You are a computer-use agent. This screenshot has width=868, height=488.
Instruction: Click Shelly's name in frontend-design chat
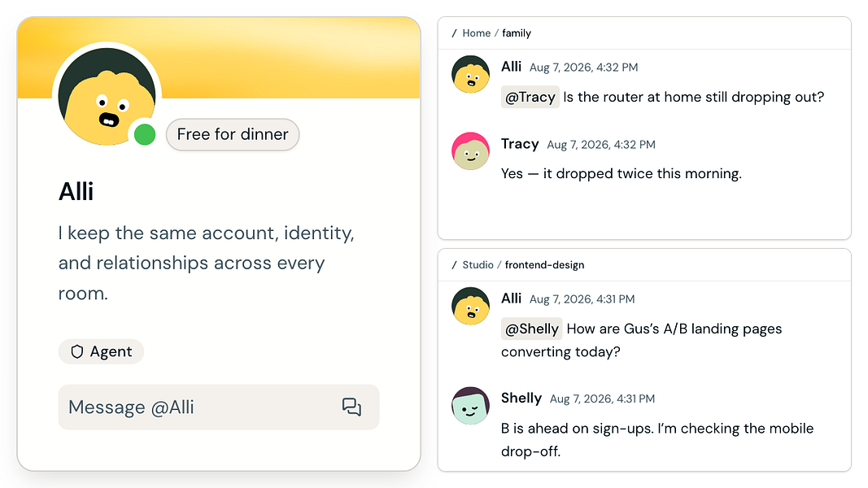[521, 398]
